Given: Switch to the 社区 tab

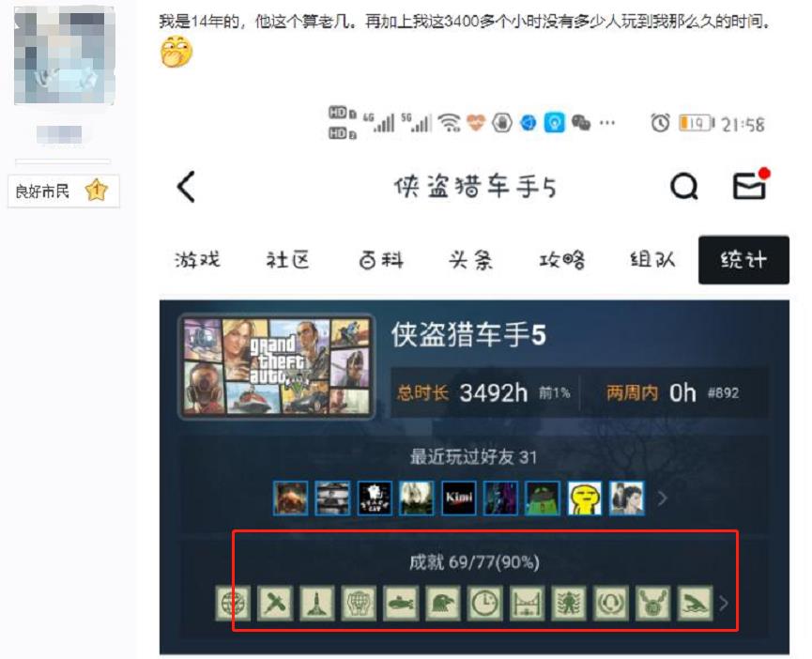Looking at the screenshot, I should [288, 260].
